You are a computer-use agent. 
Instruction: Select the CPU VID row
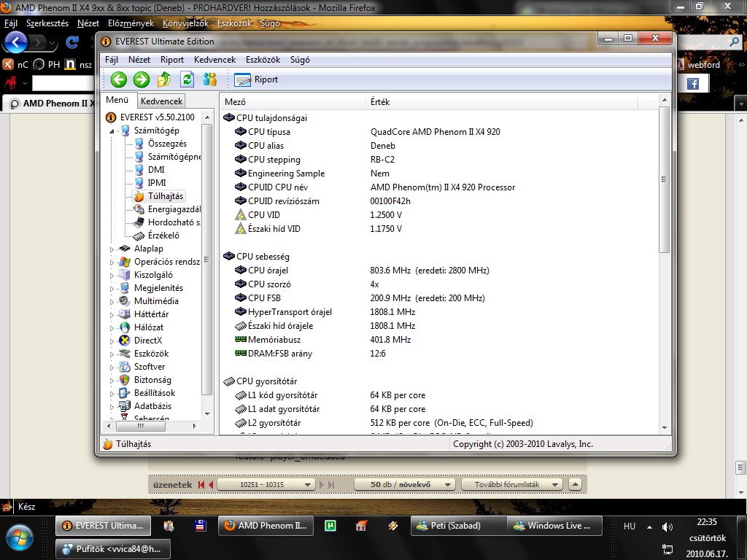438,215
